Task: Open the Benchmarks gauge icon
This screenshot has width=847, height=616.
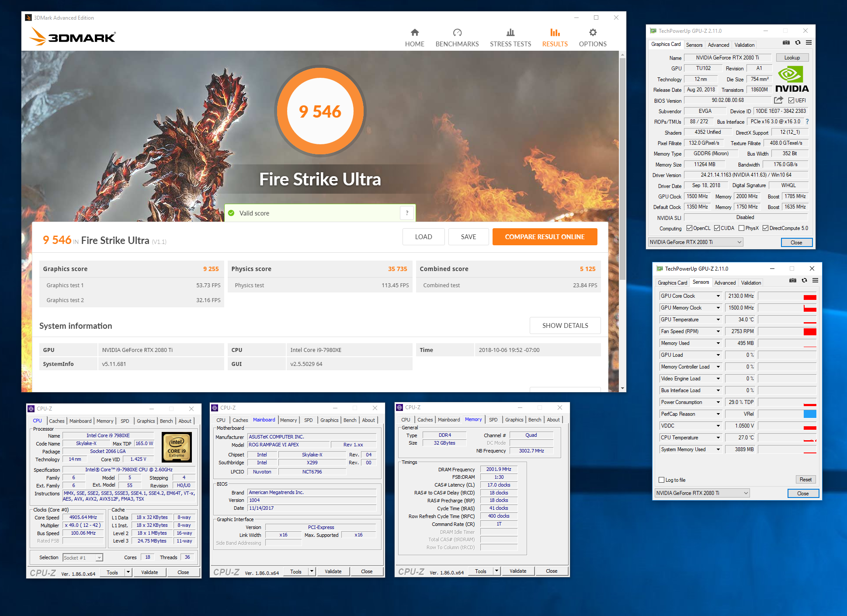Action: (x=457, y=32)
